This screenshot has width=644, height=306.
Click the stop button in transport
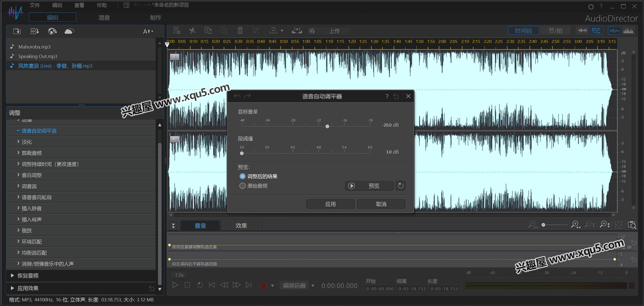187,285
